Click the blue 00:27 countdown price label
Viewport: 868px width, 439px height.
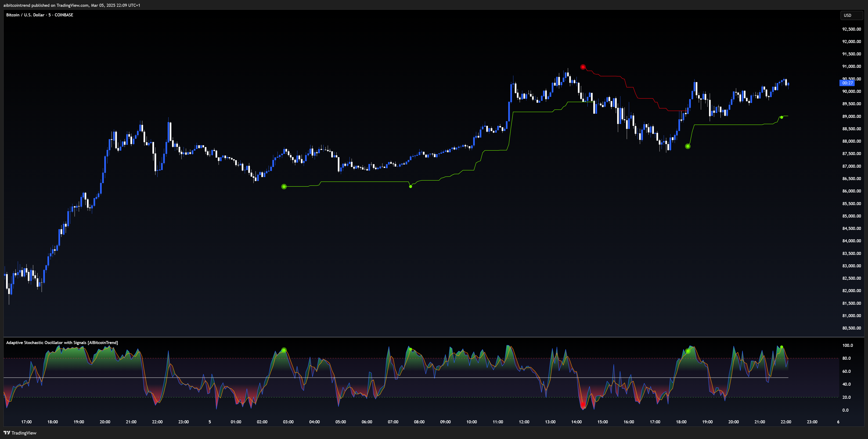point(847,83)
